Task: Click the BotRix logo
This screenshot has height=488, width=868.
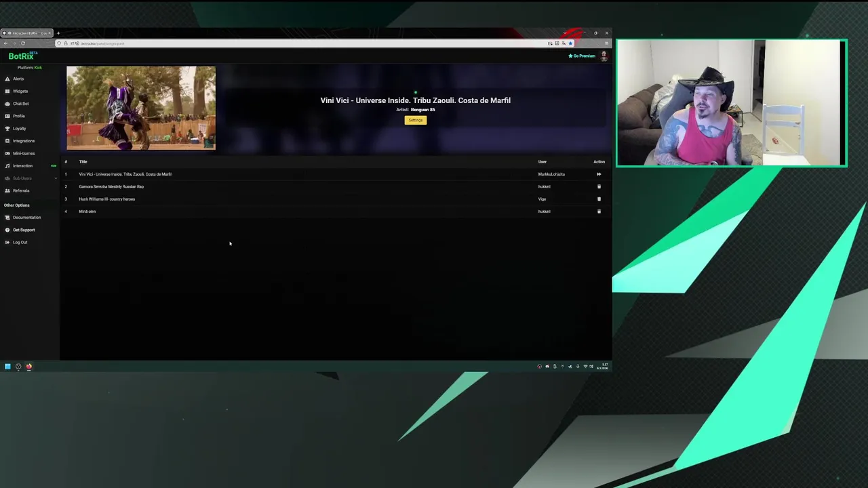Action: (x=23, y=56)
